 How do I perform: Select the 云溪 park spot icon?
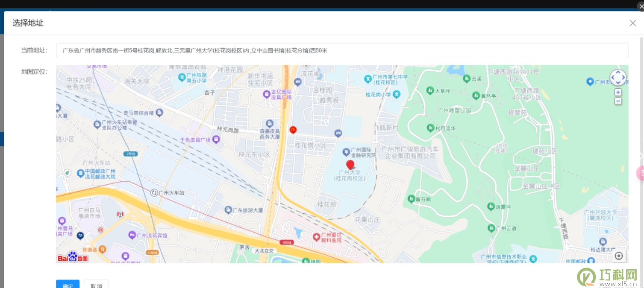(466, 79)
